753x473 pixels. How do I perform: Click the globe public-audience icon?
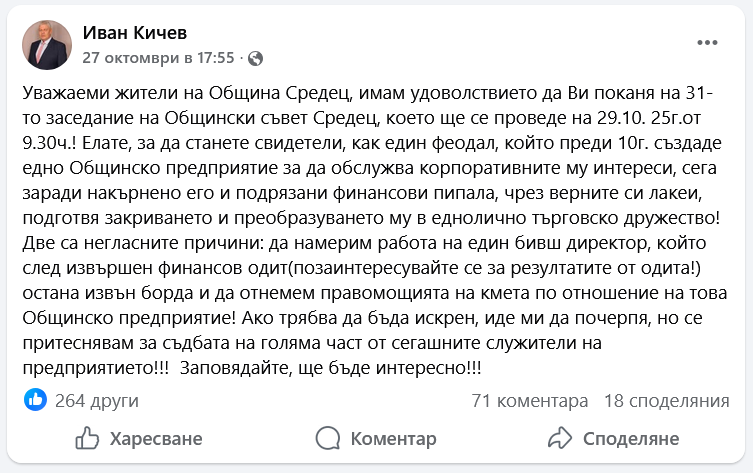pos(255,57)
